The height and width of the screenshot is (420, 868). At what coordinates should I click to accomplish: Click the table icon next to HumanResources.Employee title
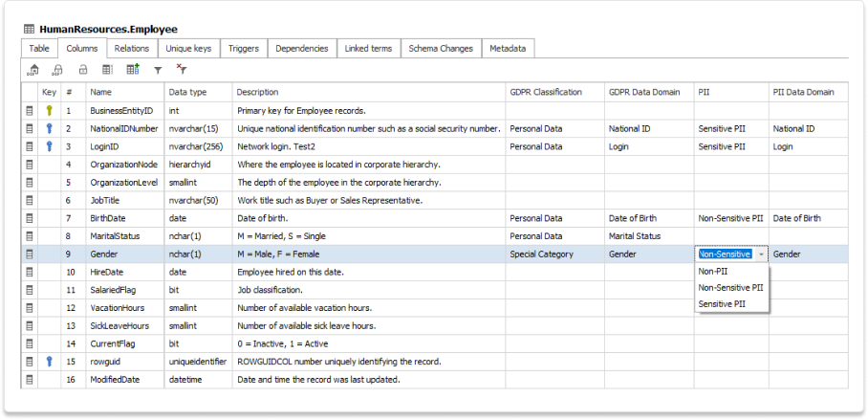(31, 30)
